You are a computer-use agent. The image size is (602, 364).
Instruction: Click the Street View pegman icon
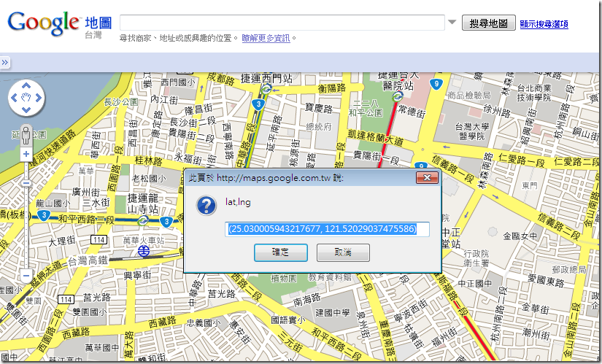26,135
